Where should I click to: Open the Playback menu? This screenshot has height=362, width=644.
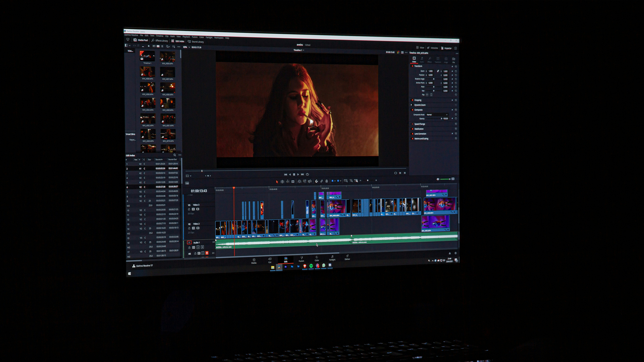(x=186, y=37)
